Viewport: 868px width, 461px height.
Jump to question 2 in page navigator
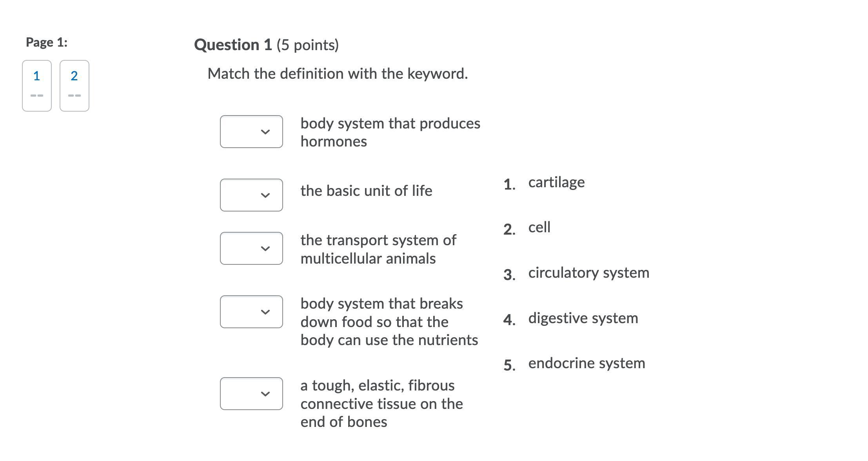click(74, 85)
